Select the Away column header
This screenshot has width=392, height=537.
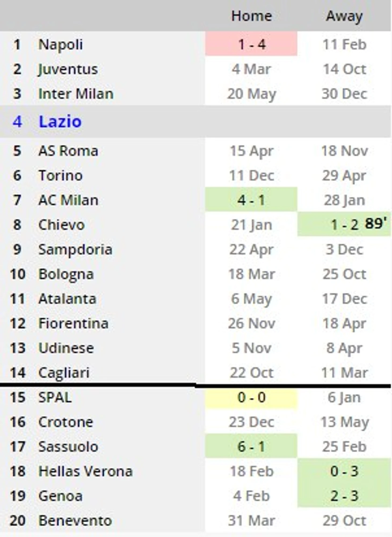tap(344, 16)
